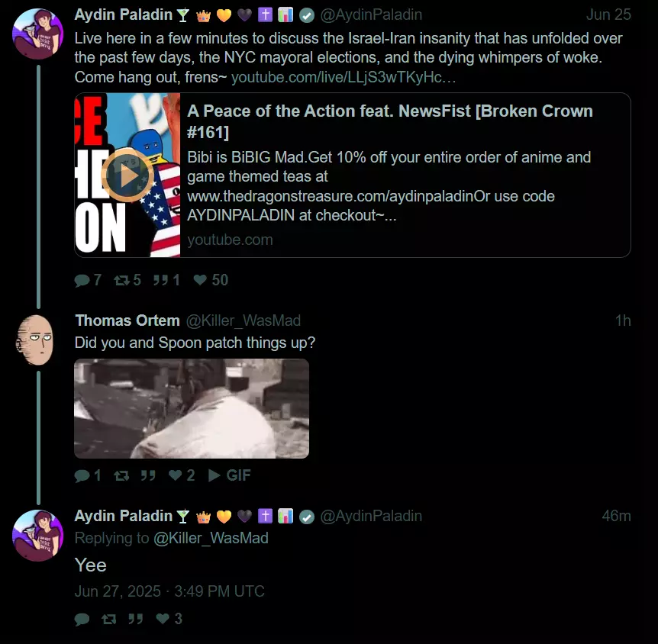Viewport: 658px width, 644px height.
Task: Click the @Killer_WasMad mention in 'Replying to'
Action: point(211,538)
